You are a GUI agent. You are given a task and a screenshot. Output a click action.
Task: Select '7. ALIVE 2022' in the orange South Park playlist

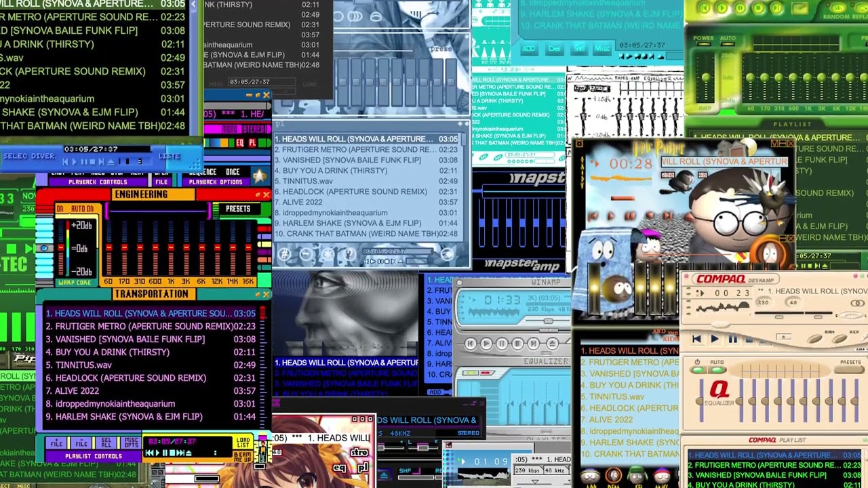pyautogui.click(x=630, y=420)
